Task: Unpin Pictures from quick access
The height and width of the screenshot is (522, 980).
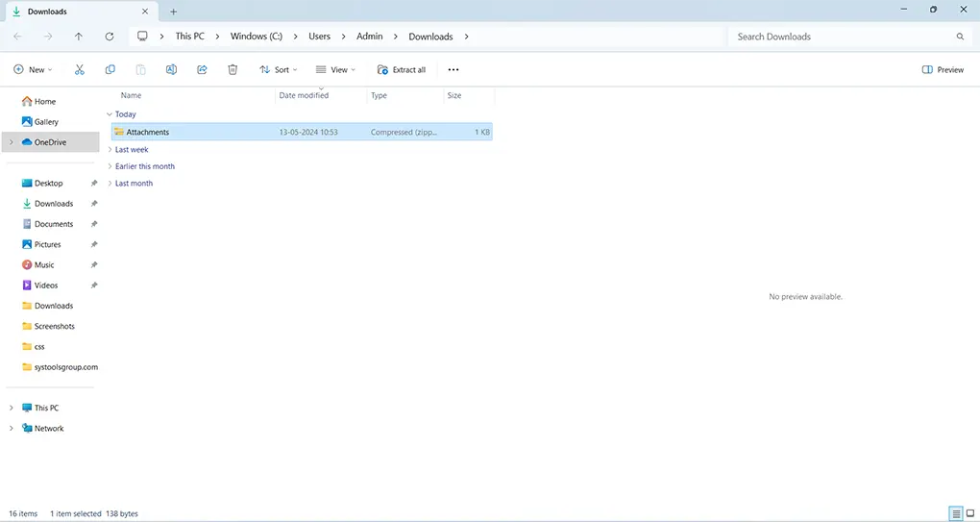Action: coord(94,244)
